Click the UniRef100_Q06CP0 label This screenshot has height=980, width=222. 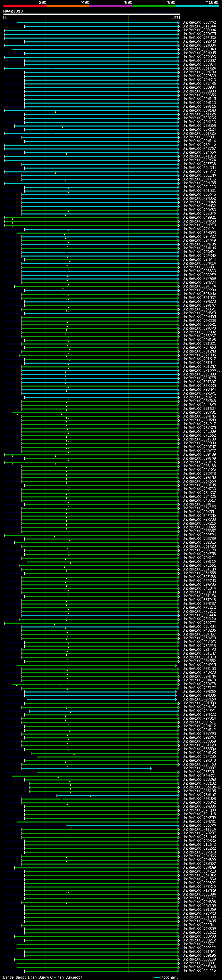click(x=199, y=826)
